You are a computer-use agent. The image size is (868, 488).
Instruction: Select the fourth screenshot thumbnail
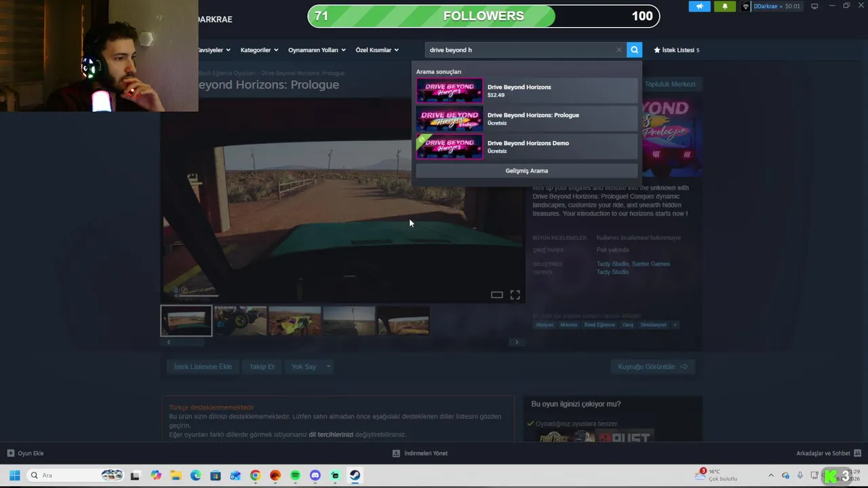click(x=349, y=321)
